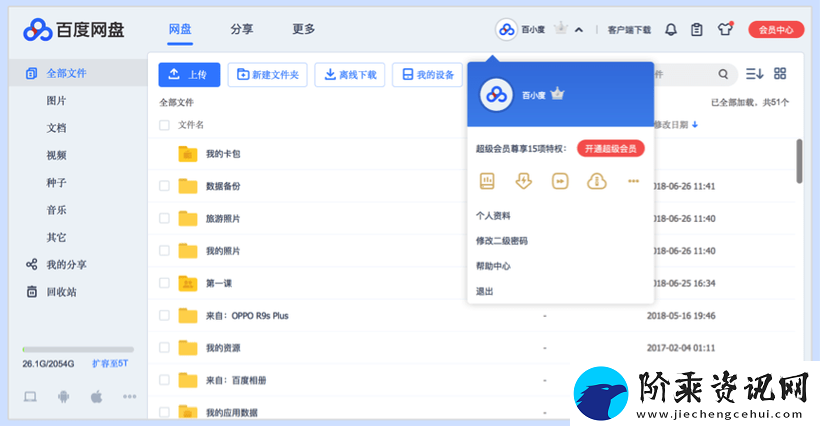Click the file list vertical scrollbar
The image size is (820, 426).
pos(799,161)
